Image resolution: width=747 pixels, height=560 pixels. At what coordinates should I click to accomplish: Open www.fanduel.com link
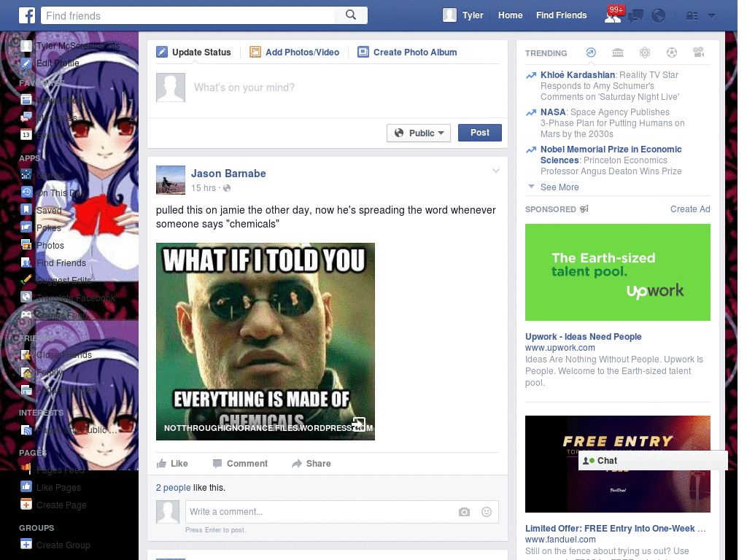point(560,540)
